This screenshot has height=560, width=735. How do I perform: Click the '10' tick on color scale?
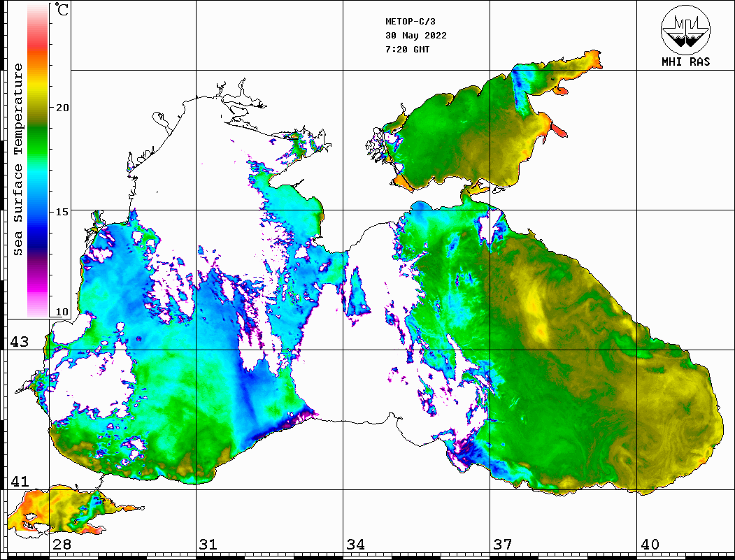[x=62, y=312]
